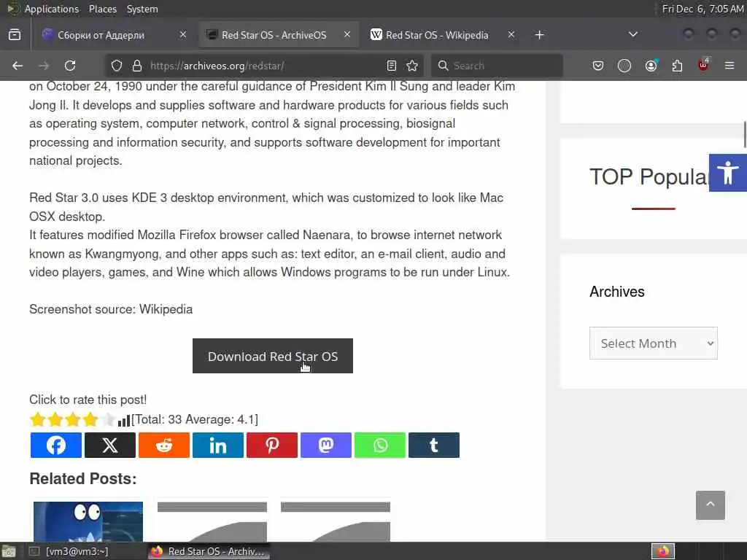
Task: Expand the list all tabs chevron
Action: [x=632, y=34]
